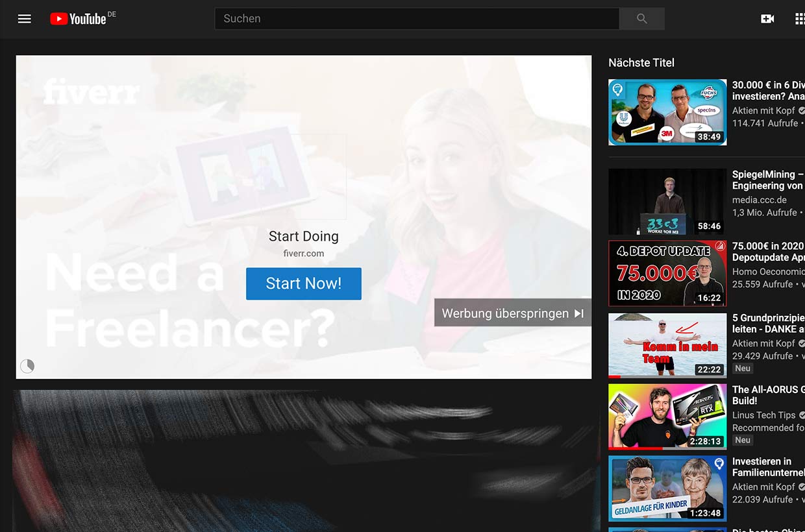Screen dimensions: 805x532
Task: Visit the Linus Tech Tips channel
Action: coord(764,415)
